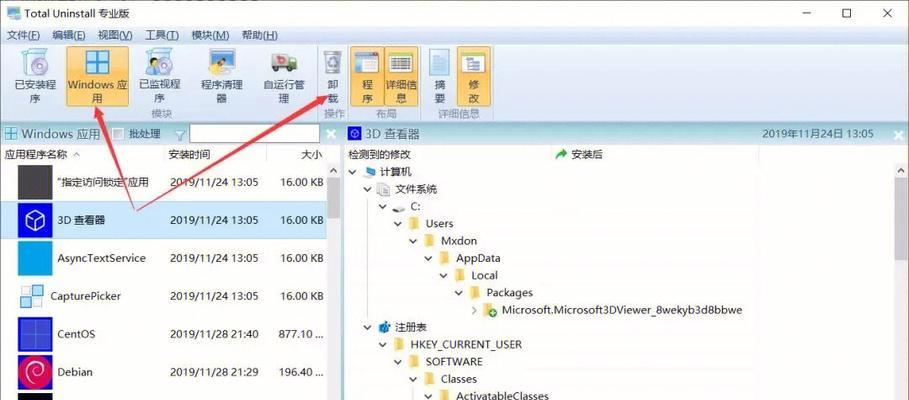Enable the 批处理 batch checkbox
Screen dimensions: 909x400
pyautogui.click(x=118, y=134)
